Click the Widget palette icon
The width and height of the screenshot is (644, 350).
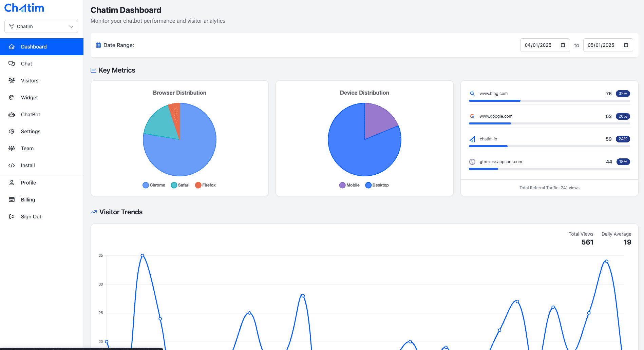[x=12, y=97]
